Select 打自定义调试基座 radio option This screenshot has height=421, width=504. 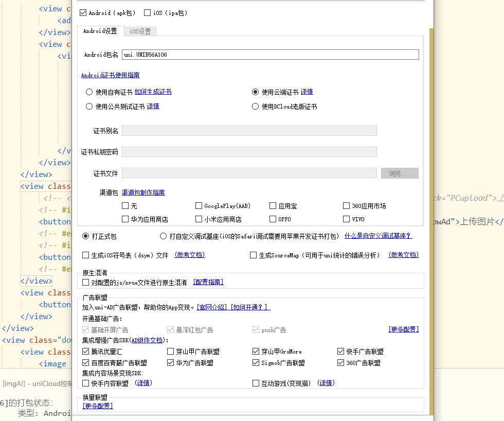tap(163, 236)
